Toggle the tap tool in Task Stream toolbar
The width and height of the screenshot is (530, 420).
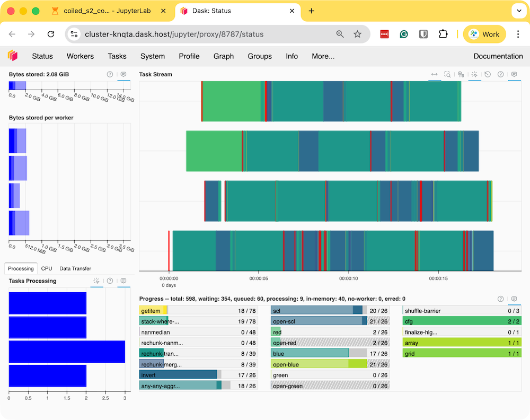pyautogui.click(x=474, y=75)
